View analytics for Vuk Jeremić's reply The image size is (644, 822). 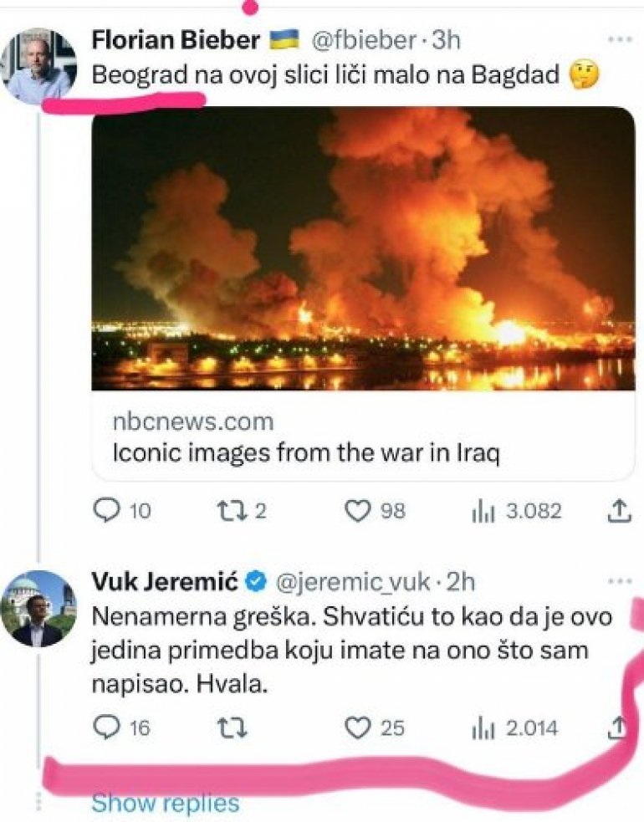point(485,728)
